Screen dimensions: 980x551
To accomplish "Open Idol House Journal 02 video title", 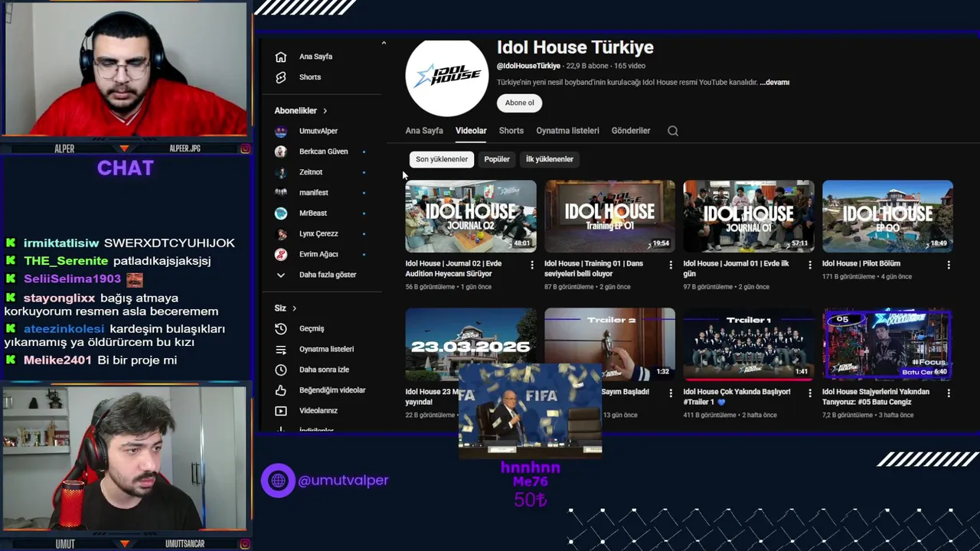I will [453, 269].
